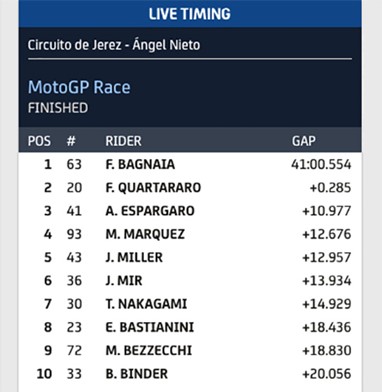Click the LIVE TIMING header bar
This screenshot has width=382, height=392.
(190, 14)
